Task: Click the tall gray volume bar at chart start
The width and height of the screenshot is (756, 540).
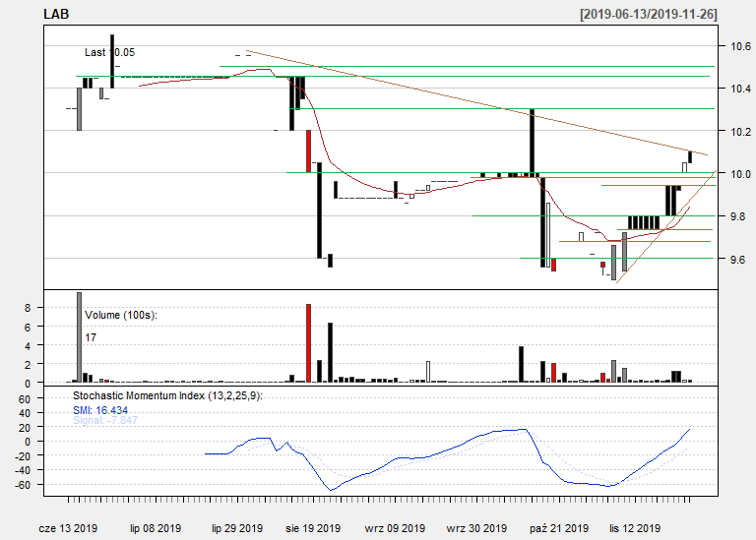Action: 80,337
